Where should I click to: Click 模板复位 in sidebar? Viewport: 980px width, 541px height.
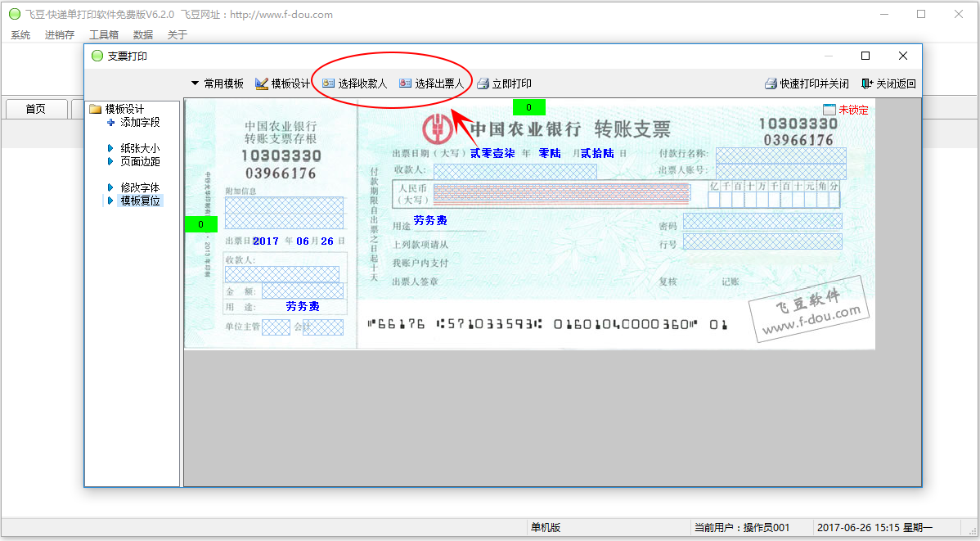(140, 201)
